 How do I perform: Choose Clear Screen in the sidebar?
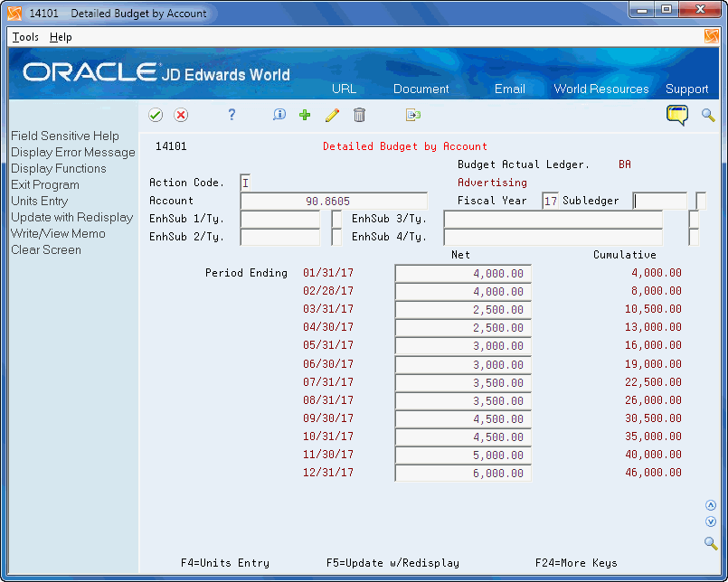pos(46,249)
